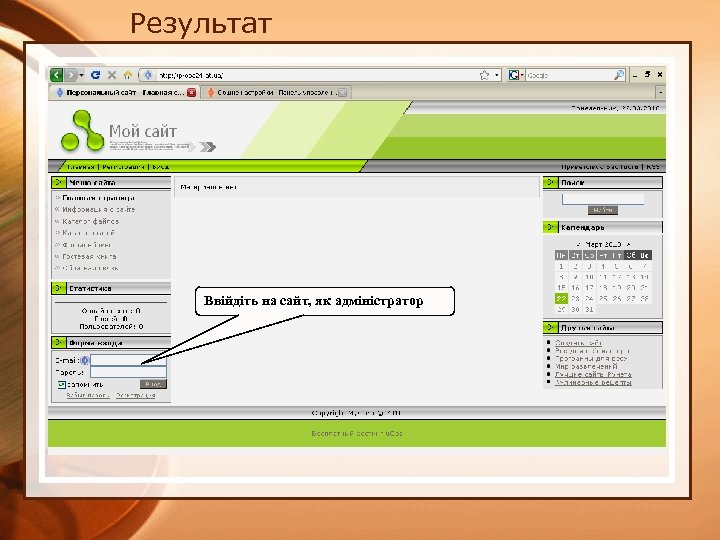
Task: Open the Мир развлечений friends link
Action: (x=586, y=366)
